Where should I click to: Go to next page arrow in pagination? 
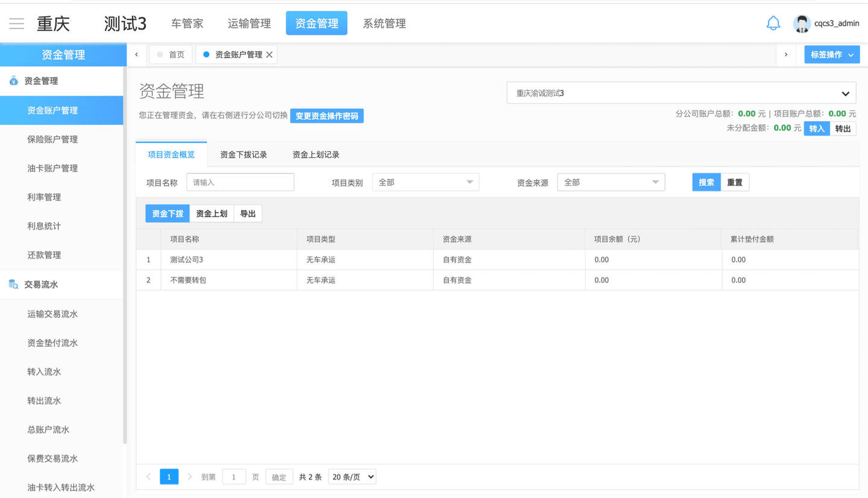click(x=190, y=477)
